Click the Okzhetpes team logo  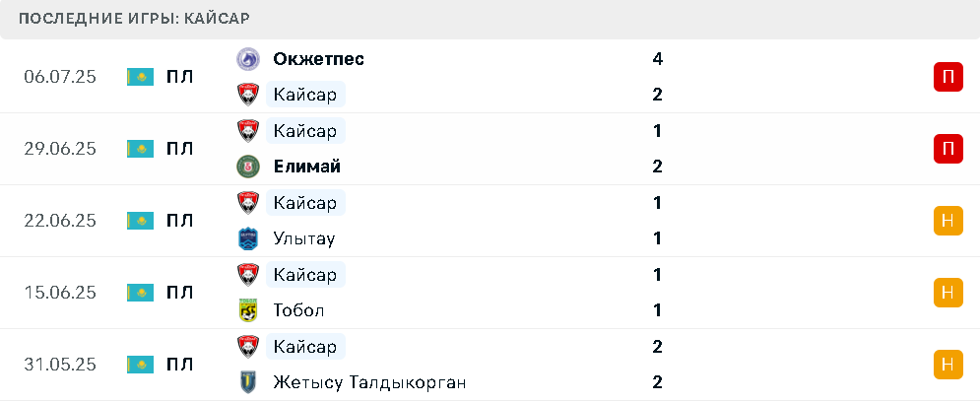248,59
